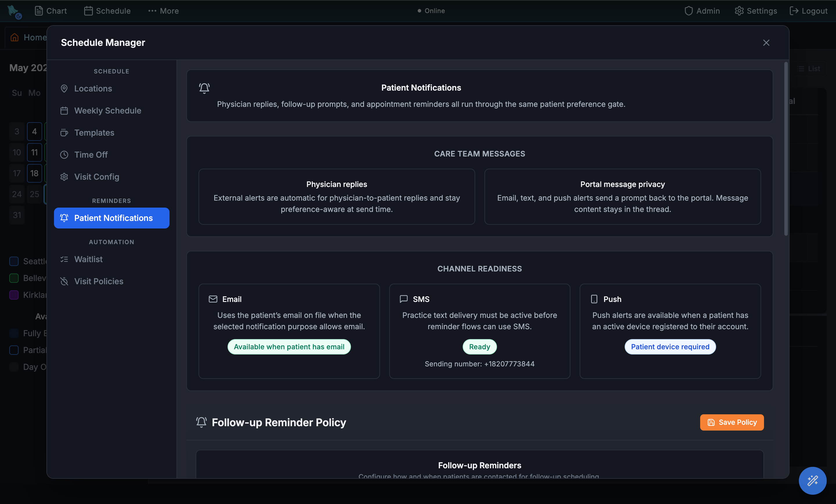Toggle the Seattle location checkbox
Screen dimensions: 836x504
click(x=14, y=261)
